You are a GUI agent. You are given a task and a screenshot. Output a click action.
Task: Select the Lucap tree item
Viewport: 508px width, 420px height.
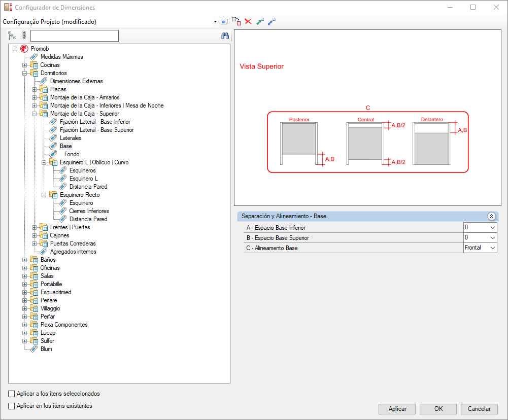[x=48, y=333]
